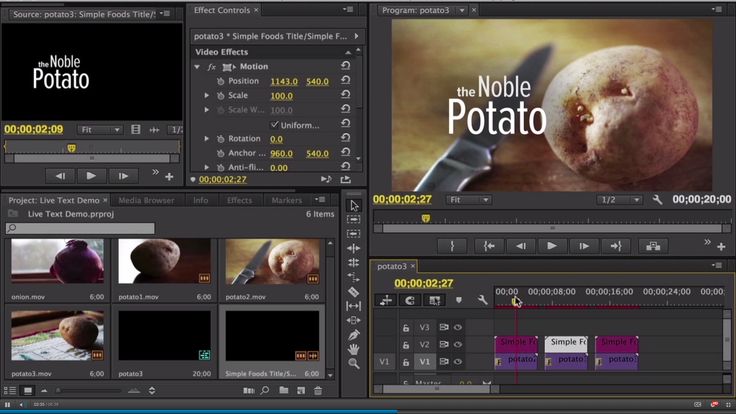The width and height of the screenshot is (736, 414).
Task: Open Program monitor 1/2 resolution dropdown
Action: [x=620, y=200]
